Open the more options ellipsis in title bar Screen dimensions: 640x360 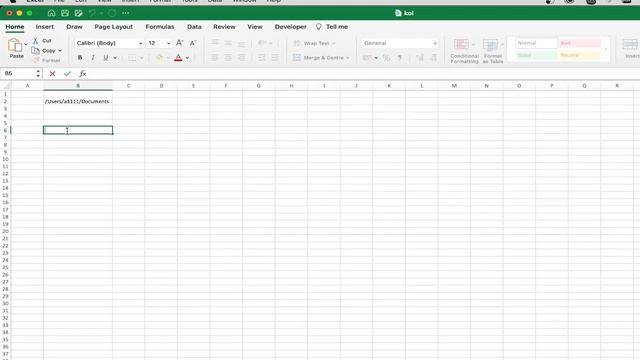click(x=126, y=13)
